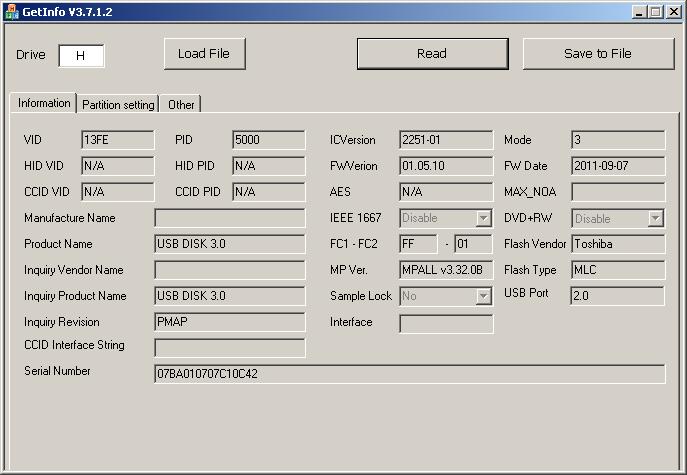Click the FW Date field 2011-09-07
Screen dimensions: 687x475
click(x=618, y=166)
